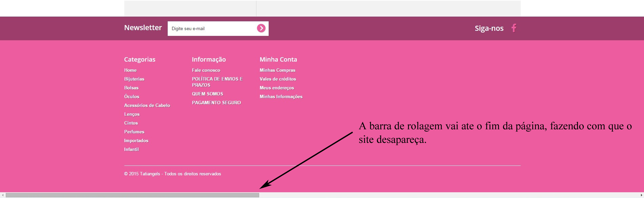Go to Perfumes category
This screenshot has height=198, width=644.
pos(134,132)
